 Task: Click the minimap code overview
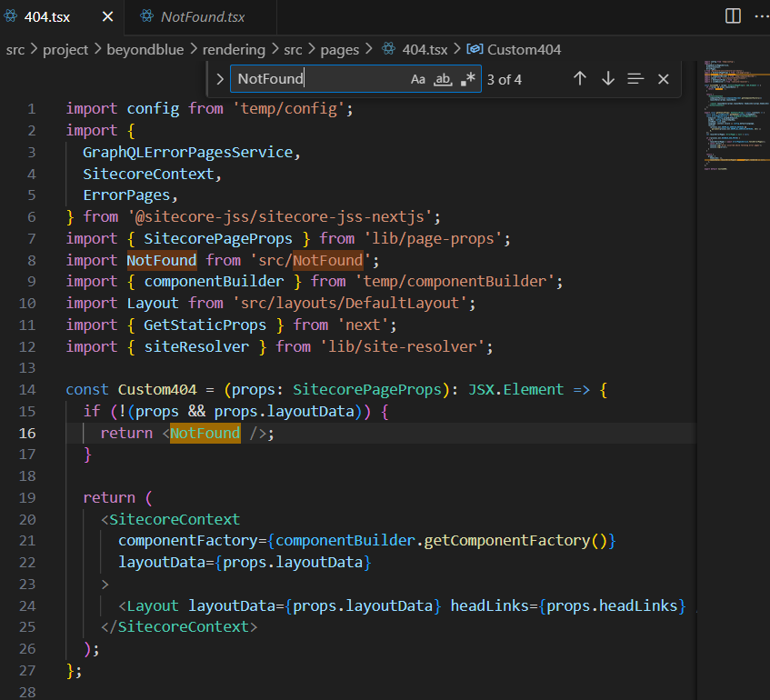[730, 114]
